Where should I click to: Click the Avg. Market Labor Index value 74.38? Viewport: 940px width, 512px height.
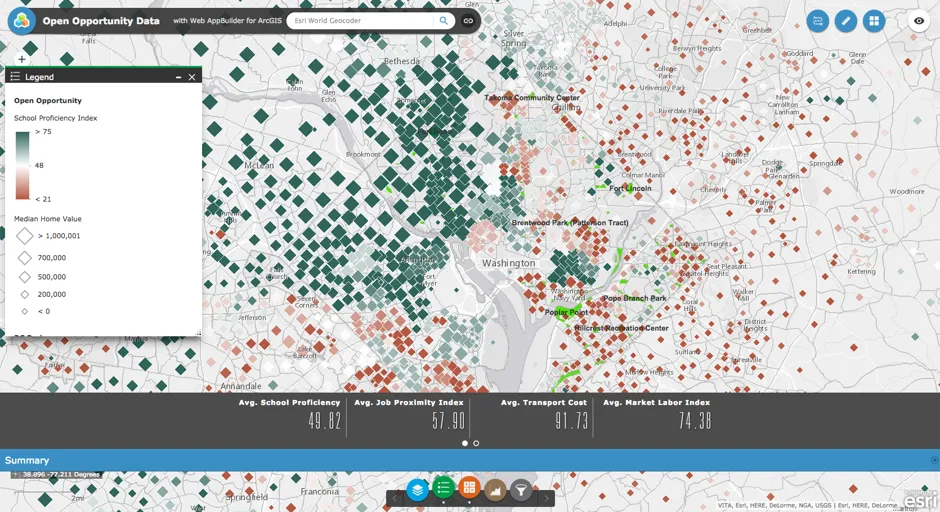coord(695,421)
